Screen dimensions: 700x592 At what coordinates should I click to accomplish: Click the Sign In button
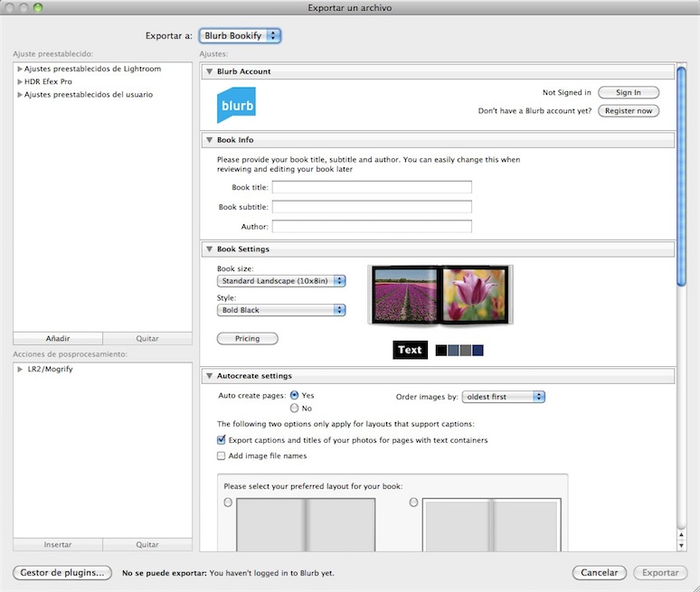pyautogui.click(x=629, y=92)
